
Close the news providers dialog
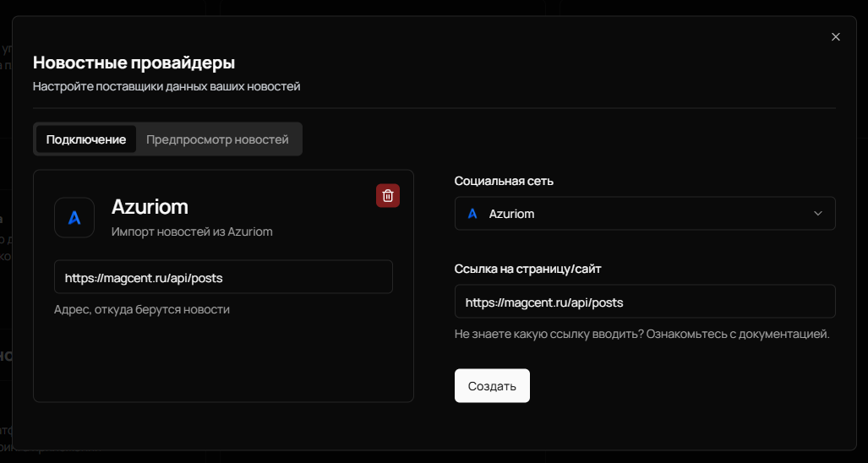836,37
